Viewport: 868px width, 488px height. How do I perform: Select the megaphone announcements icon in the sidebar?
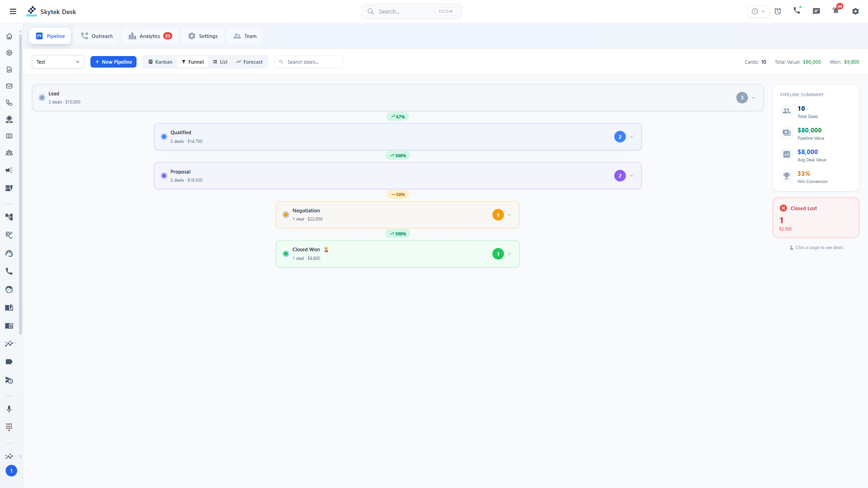9,170
